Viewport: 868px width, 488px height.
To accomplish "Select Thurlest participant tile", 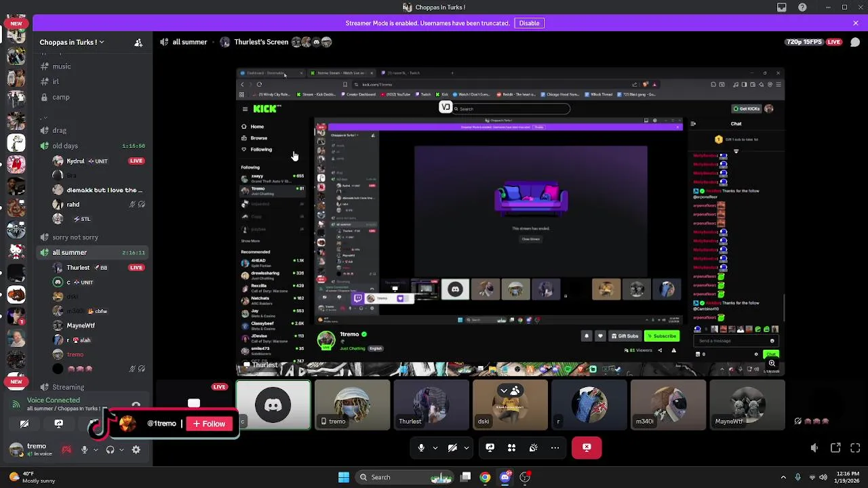I will tap(431, 405).
